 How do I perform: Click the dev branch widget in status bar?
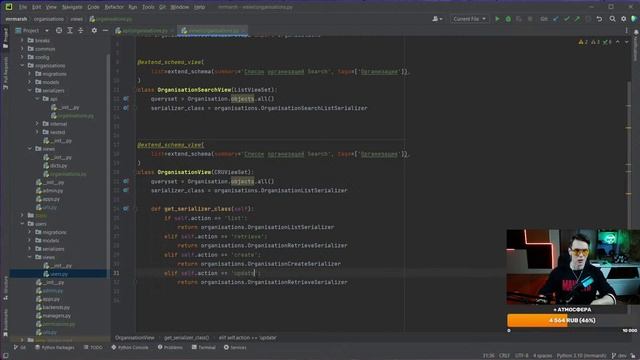click(x=618, y=356)
